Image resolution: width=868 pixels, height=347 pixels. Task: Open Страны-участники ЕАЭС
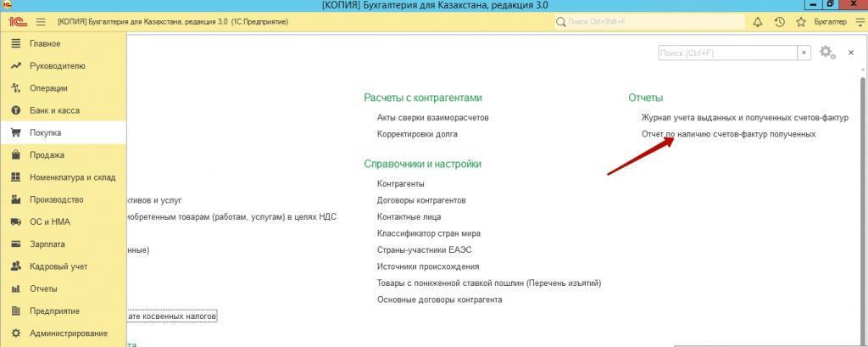click(425, 250)
